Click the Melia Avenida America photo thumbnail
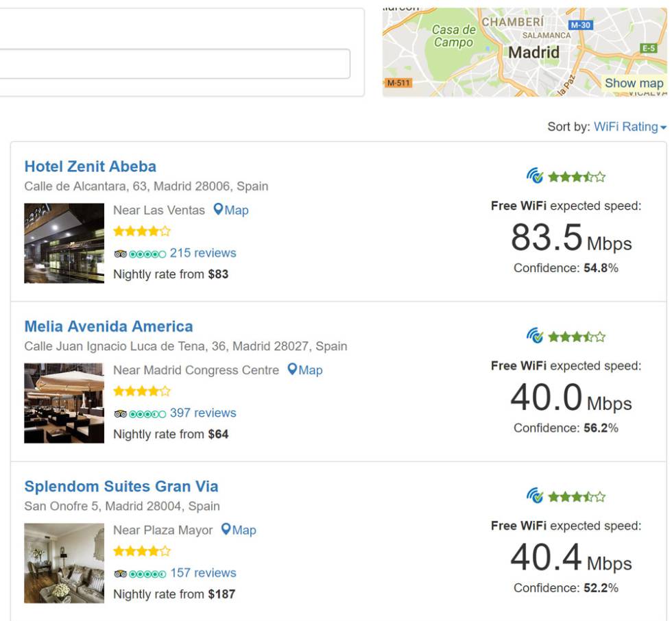This screenshot has width=672, height=621. pyautogui.click(x=64, y=403)
